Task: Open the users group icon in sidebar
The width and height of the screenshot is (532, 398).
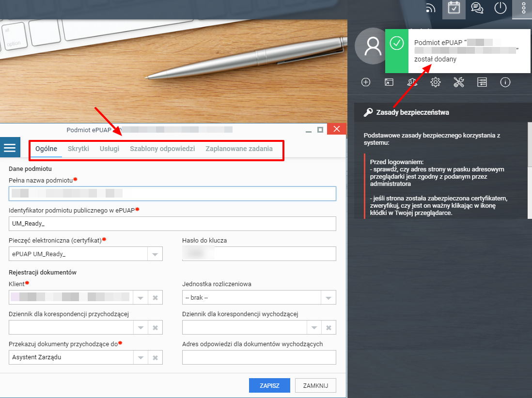Action: [x=412, y=82]
